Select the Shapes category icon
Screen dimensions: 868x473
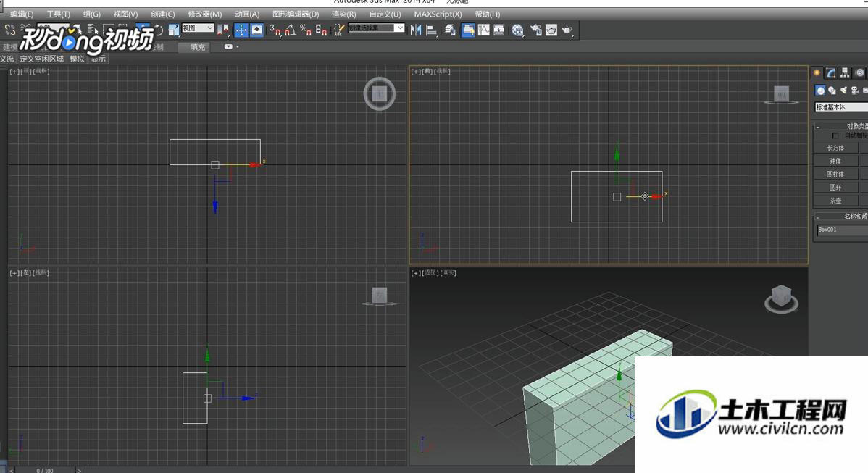[x=832, y=90]
